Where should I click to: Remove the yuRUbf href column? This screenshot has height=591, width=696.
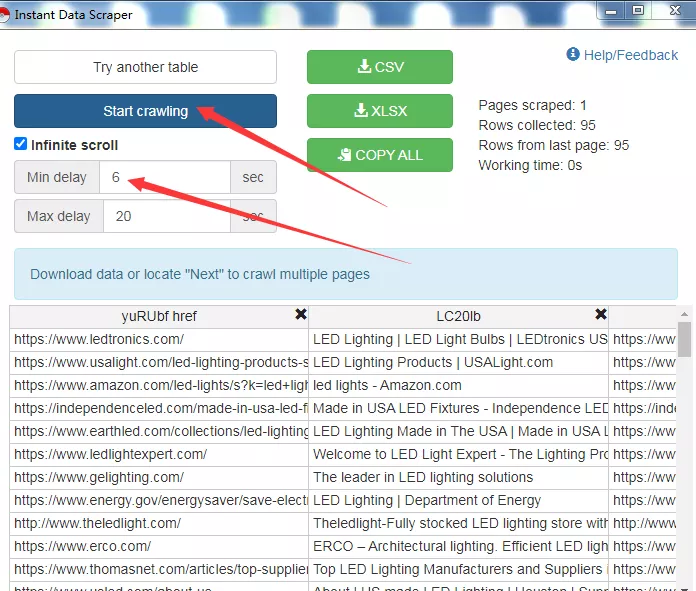pyautogui.click(x=301, y=314)
